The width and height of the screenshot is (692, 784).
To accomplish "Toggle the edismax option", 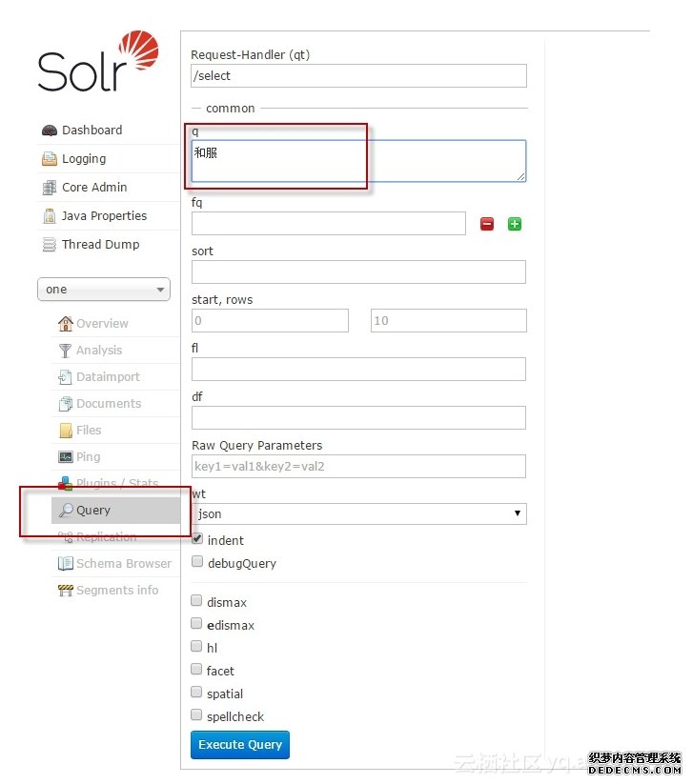I will 196,624.
